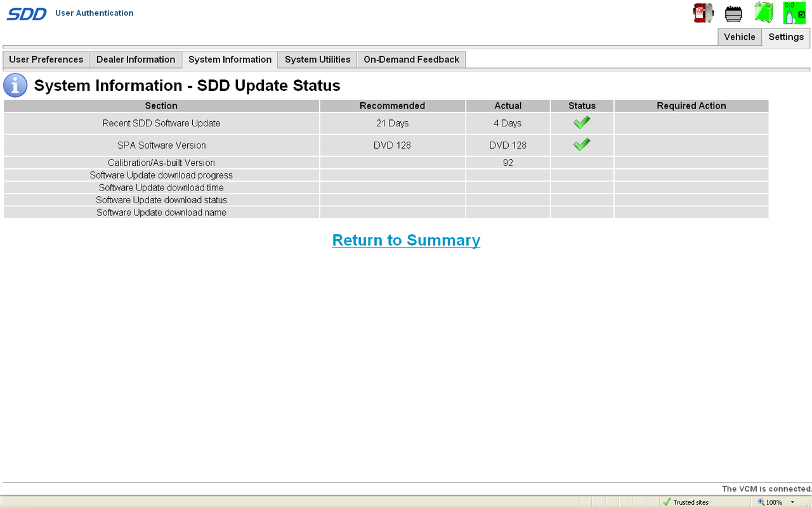Click green checkmark in Recent SDD Software Update row

[x=582, y=123]
